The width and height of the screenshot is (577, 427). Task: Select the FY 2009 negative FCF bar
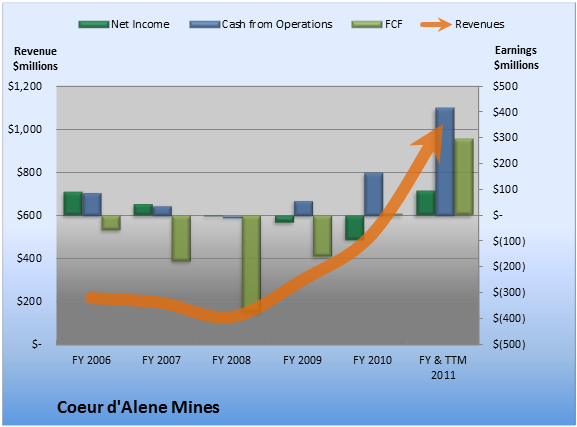[323, 236]
